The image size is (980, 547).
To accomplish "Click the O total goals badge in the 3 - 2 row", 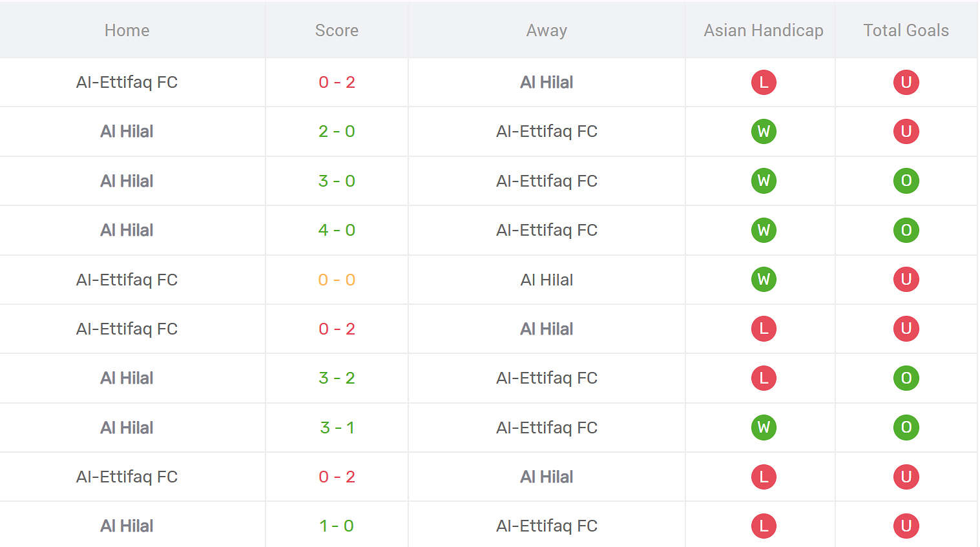I will coord(906,378).
